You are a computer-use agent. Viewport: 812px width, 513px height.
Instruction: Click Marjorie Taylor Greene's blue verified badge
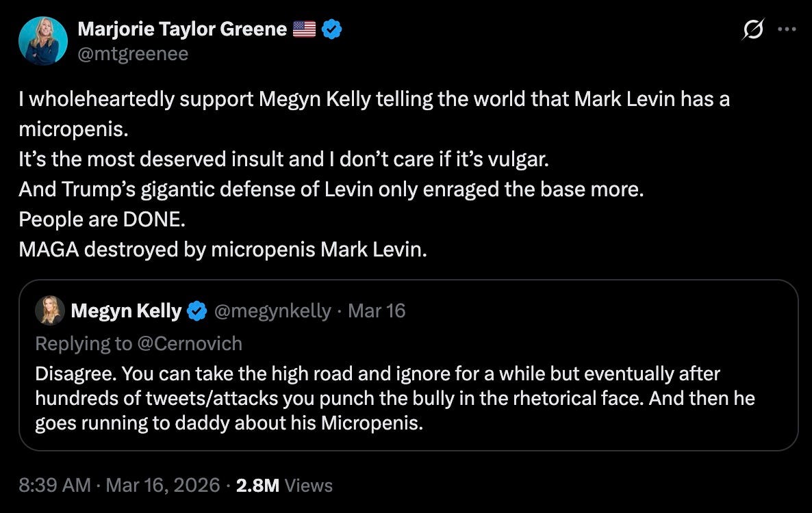332,29
